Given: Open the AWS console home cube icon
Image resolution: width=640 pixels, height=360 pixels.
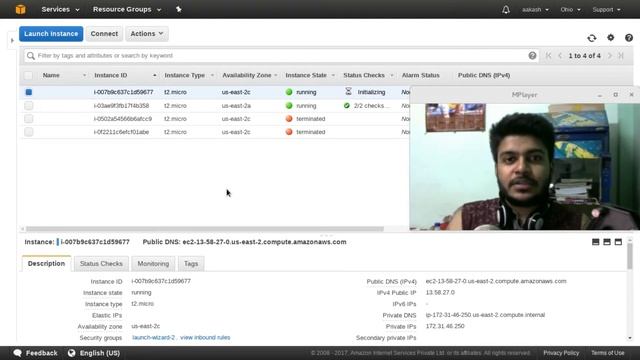Looking at the screenshot, I should pos(20,9).
